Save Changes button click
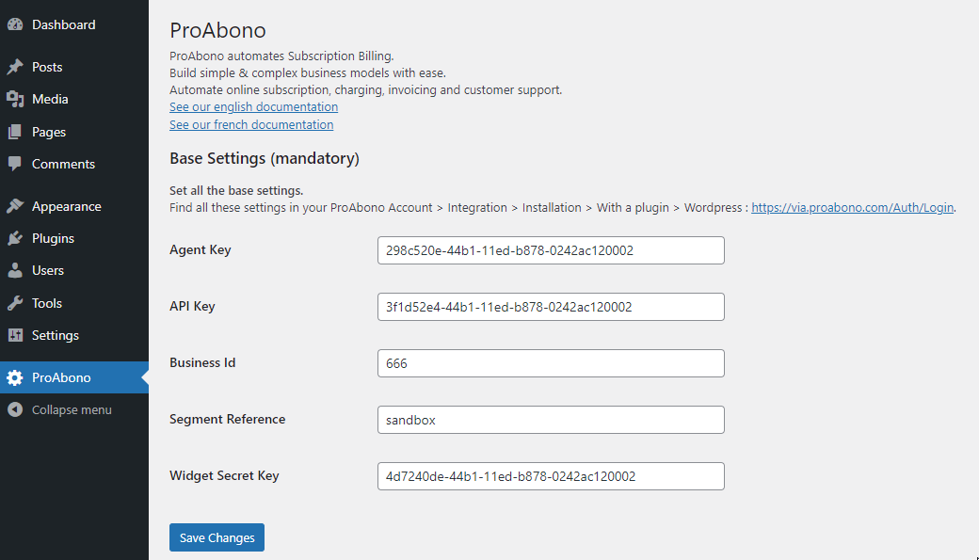This screenshot has height=560, width=979. [217, 537]
